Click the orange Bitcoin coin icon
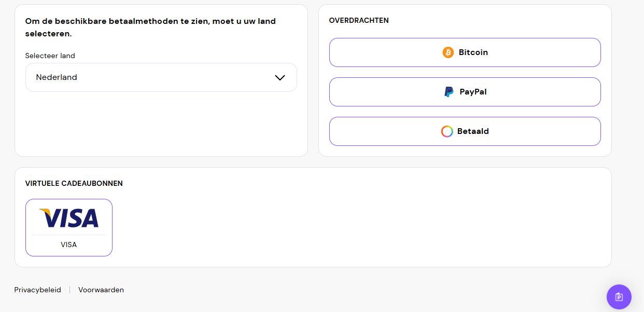644x312 pixels. [448, 52]
